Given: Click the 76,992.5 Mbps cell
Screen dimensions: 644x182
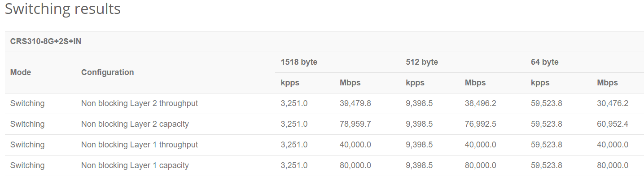Looking at the screenshot, I should tap(480, 124).
